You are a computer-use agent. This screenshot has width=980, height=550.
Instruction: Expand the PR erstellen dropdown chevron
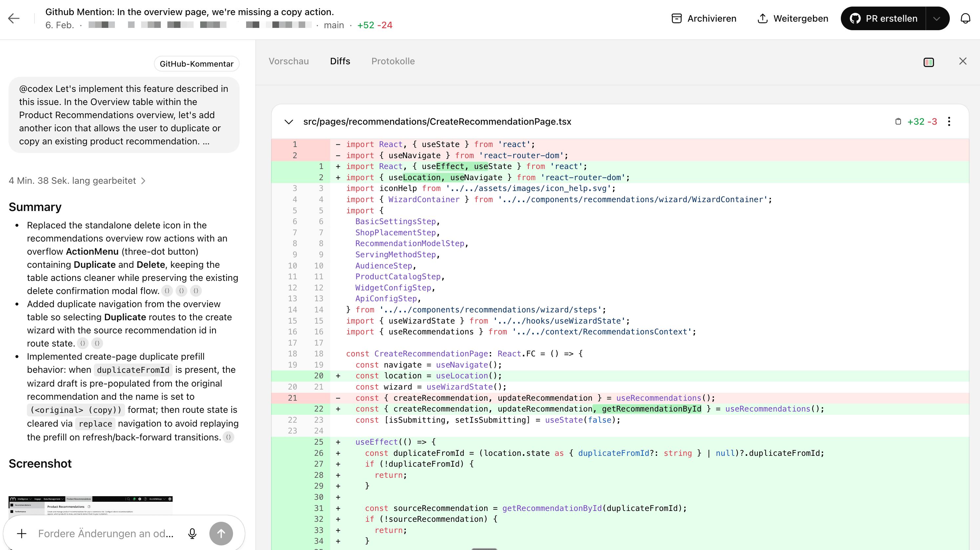pyautogui.click(x=937, y=18)
